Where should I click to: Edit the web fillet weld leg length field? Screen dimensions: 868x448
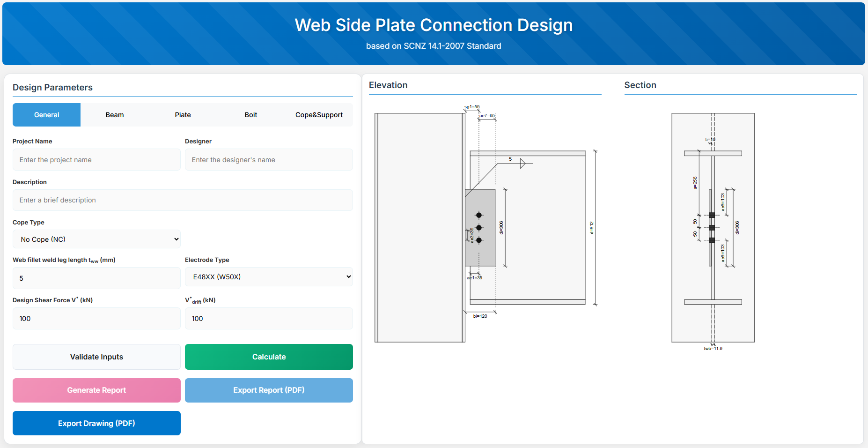pyautogui.click(x=96, y=278)
